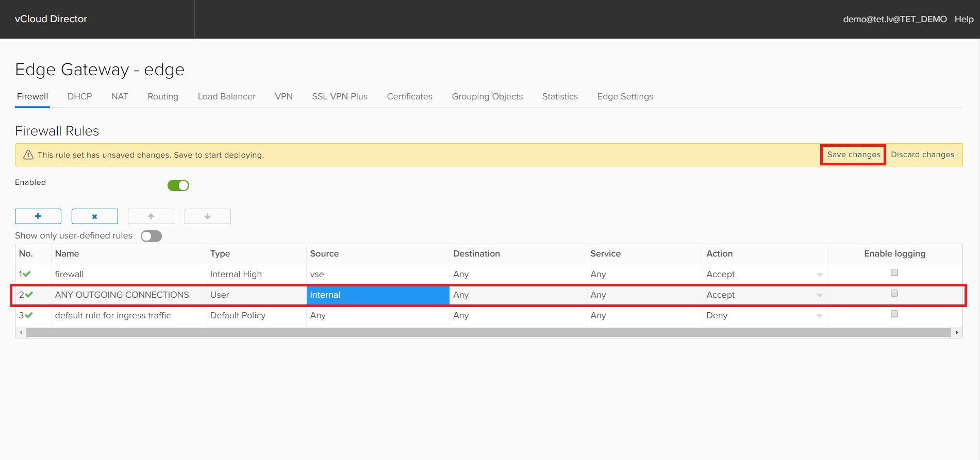The width and height of the screenshot is (980, 460).
Task: Open the DHCP tab
Action: [79, 96]
